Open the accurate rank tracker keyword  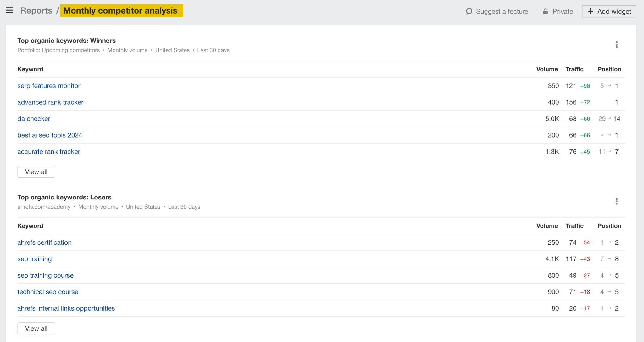click(49, 152)
